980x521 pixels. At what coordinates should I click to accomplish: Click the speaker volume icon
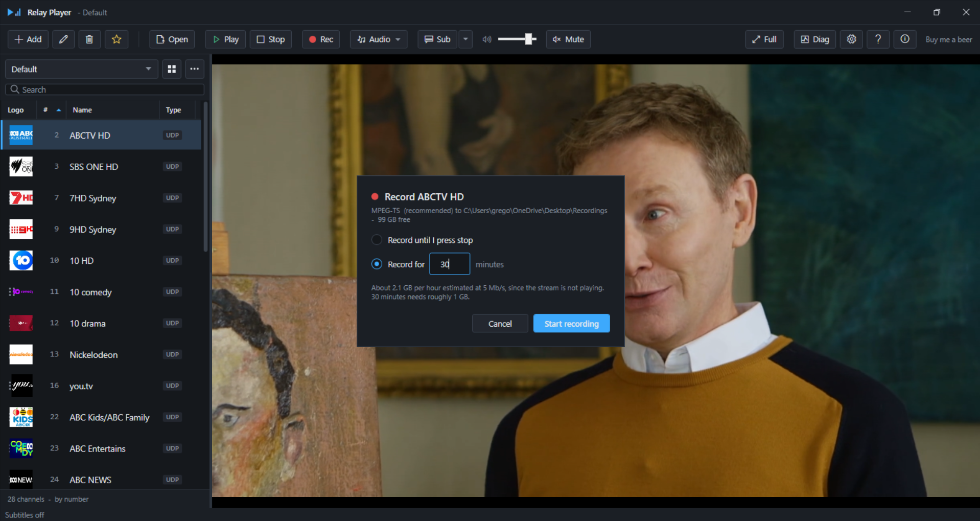point(487,39)
